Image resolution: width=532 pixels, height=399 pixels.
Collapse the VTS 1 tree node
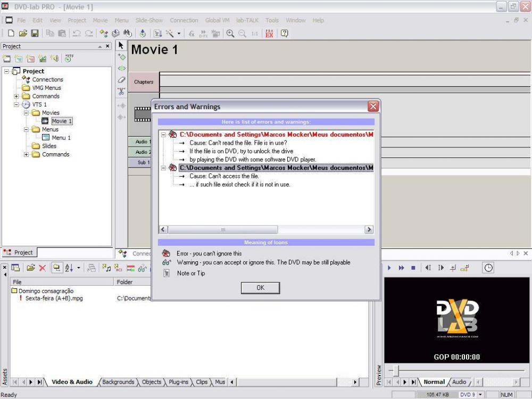click(x=16, y=105)
